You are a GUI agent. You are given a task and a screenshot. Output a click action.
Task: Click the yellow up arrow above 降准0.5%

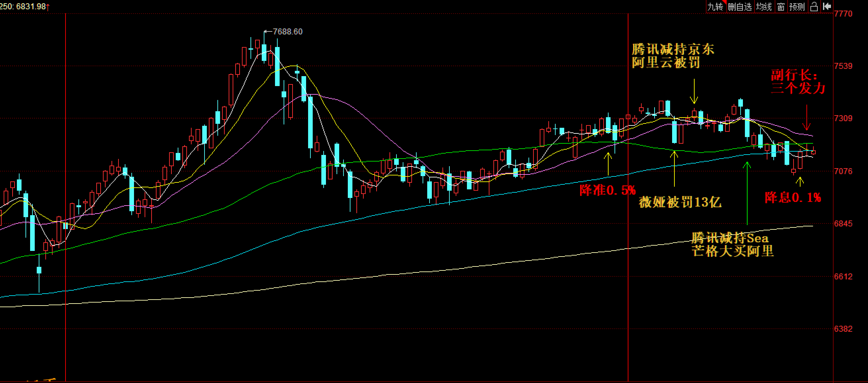coord(608,164)
